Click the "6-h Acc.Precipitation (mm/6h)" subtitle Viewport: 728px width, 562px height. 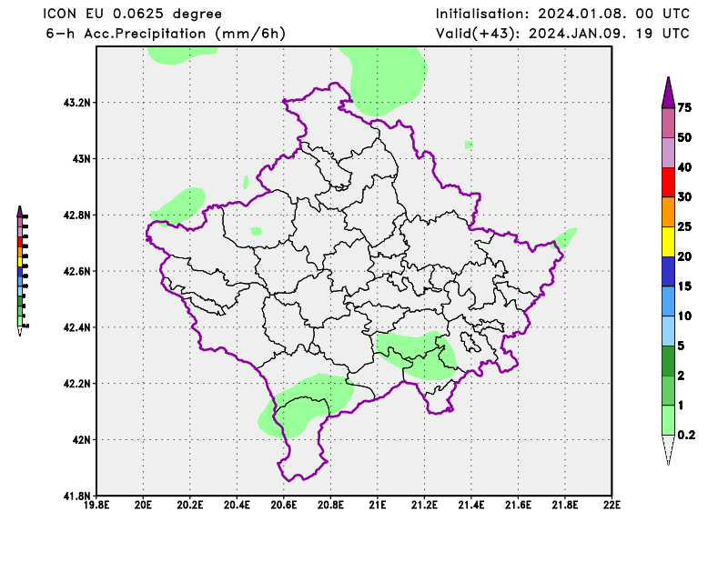click(166, 34)
